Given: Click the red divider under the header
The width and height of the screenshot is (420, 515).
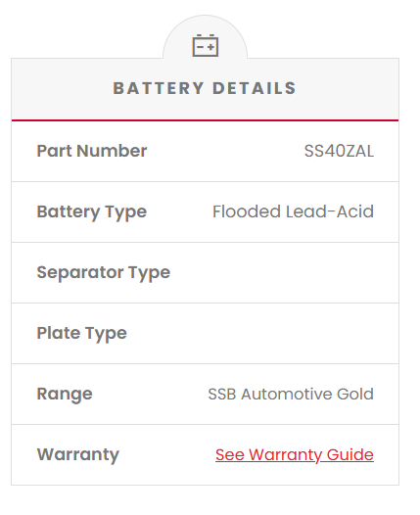Looking at the screenshot, I should pos(205,120).
